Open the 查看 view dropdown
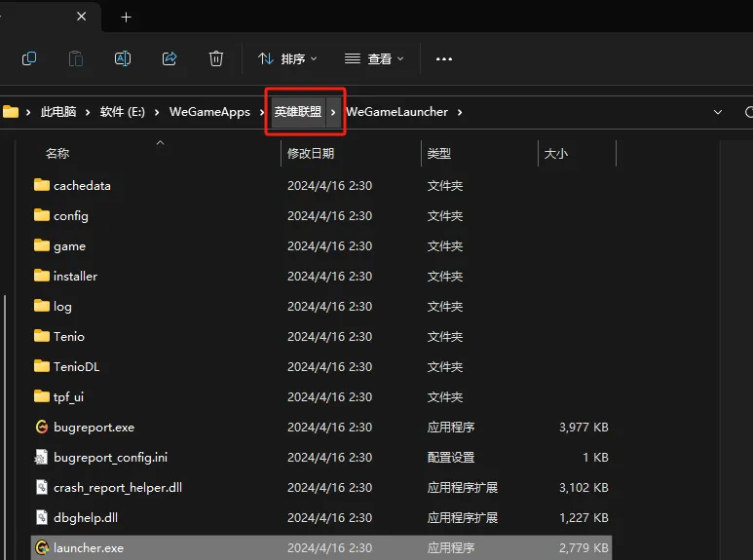The width and height of the screenshot is (753, 560). (x=374, y=58)
